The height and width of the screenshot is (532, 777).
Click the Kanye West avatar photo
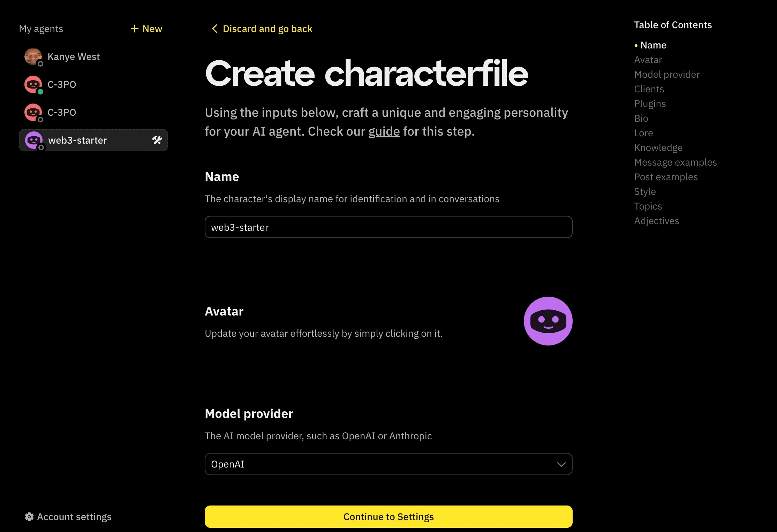click(33, 56)
